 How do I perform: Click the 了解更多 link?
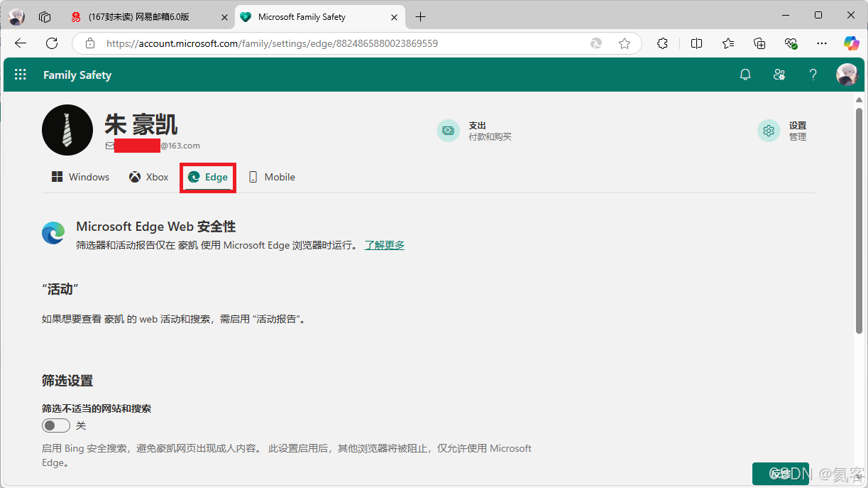tap(385, 245)
